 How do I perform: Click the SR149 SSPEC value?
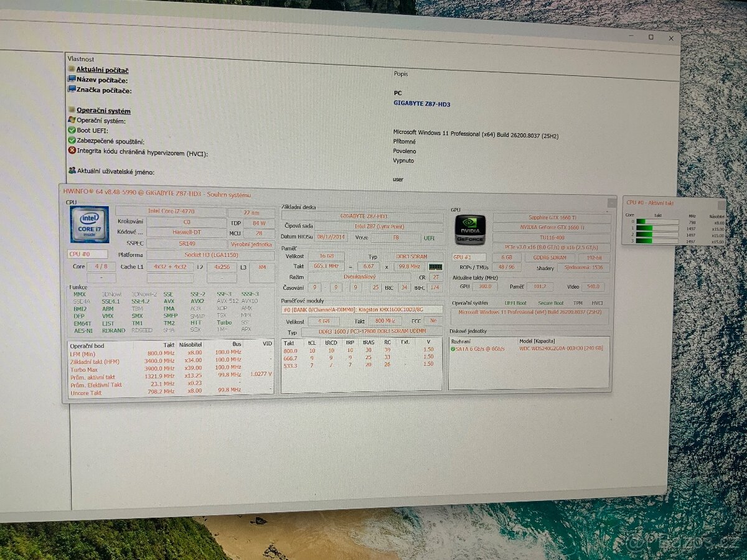[186, 244]
